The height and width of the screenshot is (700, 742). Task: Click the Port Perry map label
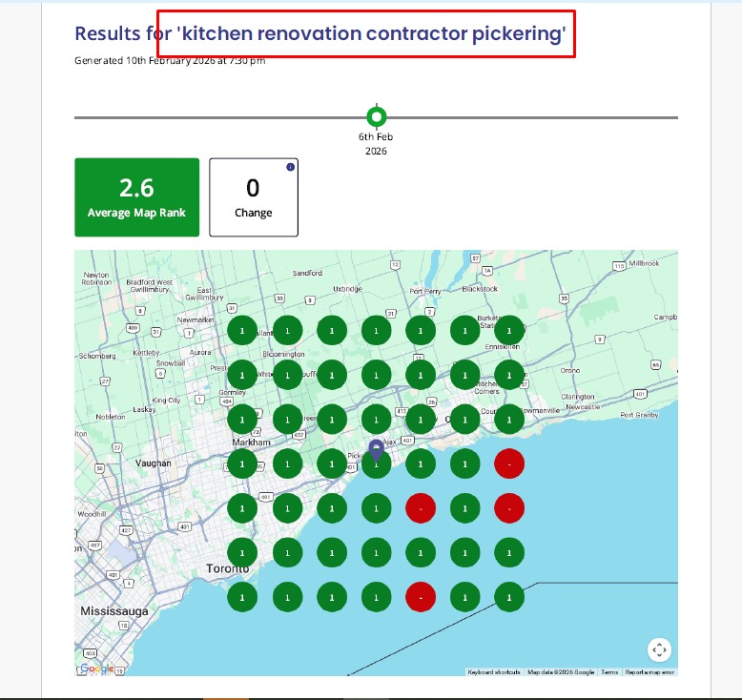tap(425, 291)
